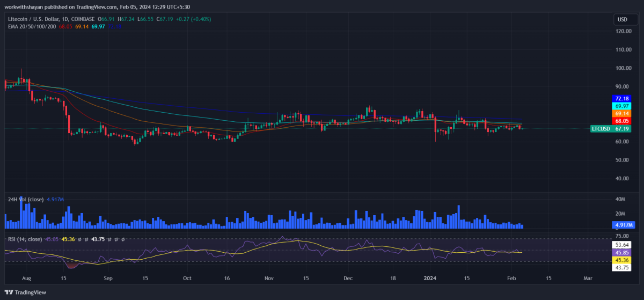Screen dimensions: 644x300
Task: Click the Aug label on time axis
Action: tap(28, 279)
